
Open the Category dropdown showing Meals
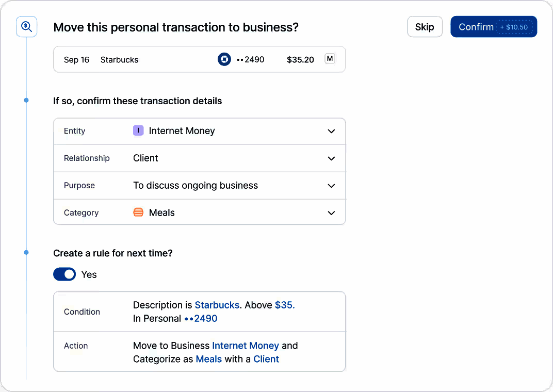(x=331, y=212)
